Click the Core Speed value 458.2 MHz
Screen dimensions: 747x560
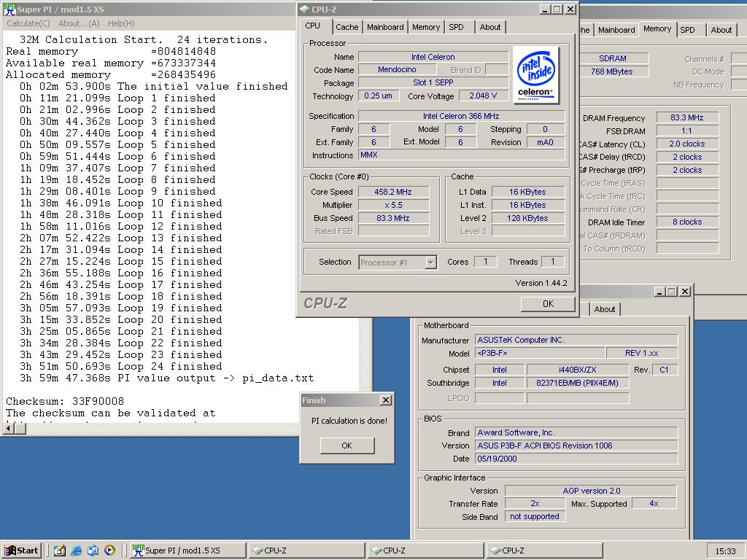(393, 192)
